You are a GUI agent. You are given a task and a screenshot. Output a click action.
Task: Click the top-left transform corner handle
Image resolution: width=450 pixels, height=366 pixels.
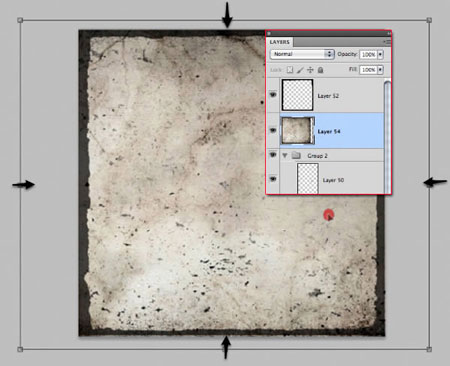[x=20, y=20]
